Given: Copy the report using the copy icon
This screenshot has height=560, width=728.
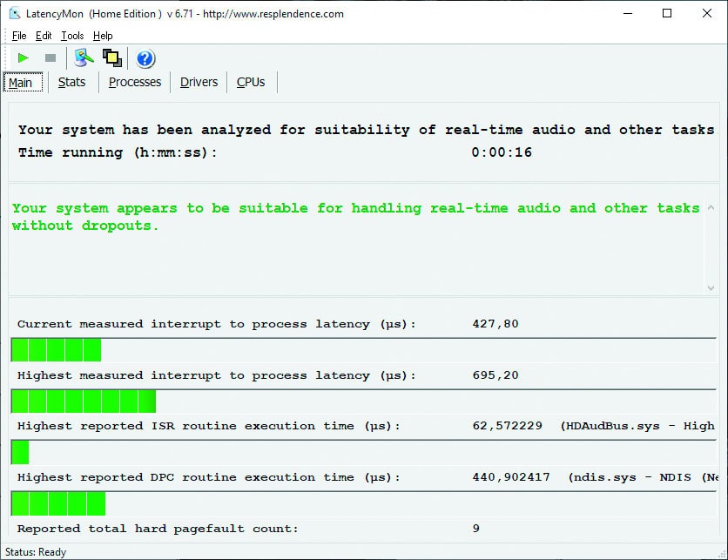Looking at the screenshot, I should 111,57.
